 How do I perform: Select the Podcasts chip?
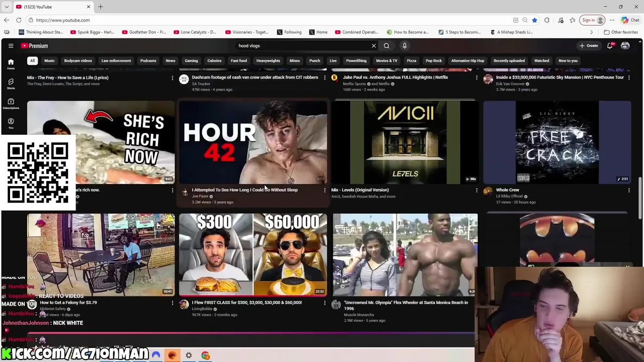point(148,61)
